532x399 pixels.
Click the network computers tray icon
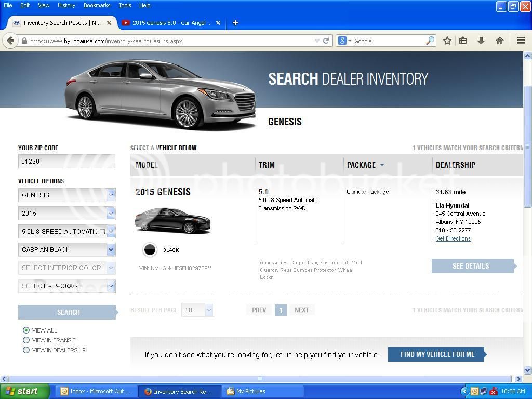tap(484, 391)
